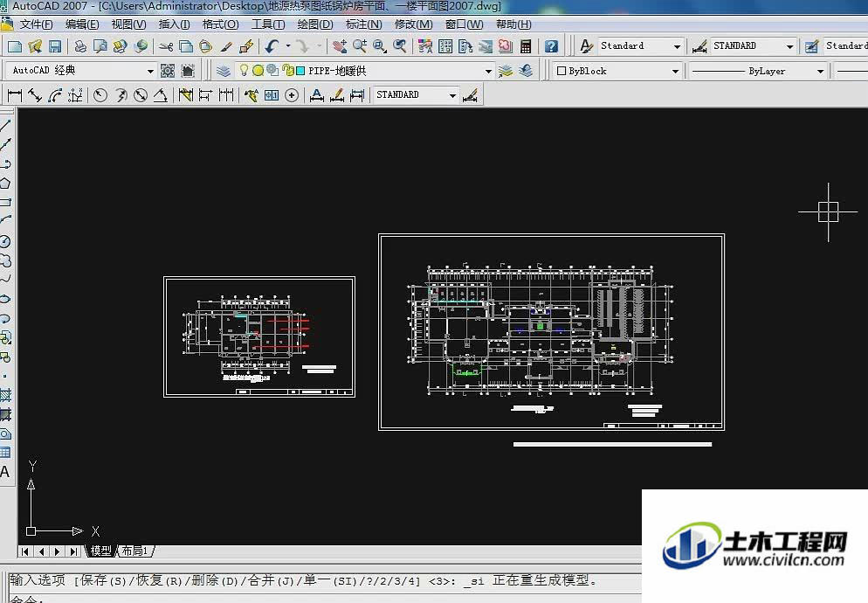The height and width of the screenshot is (603, 868).
Task: Open the dimension toolbar STANDARD dropdown
Action: [x=453, y=95]
